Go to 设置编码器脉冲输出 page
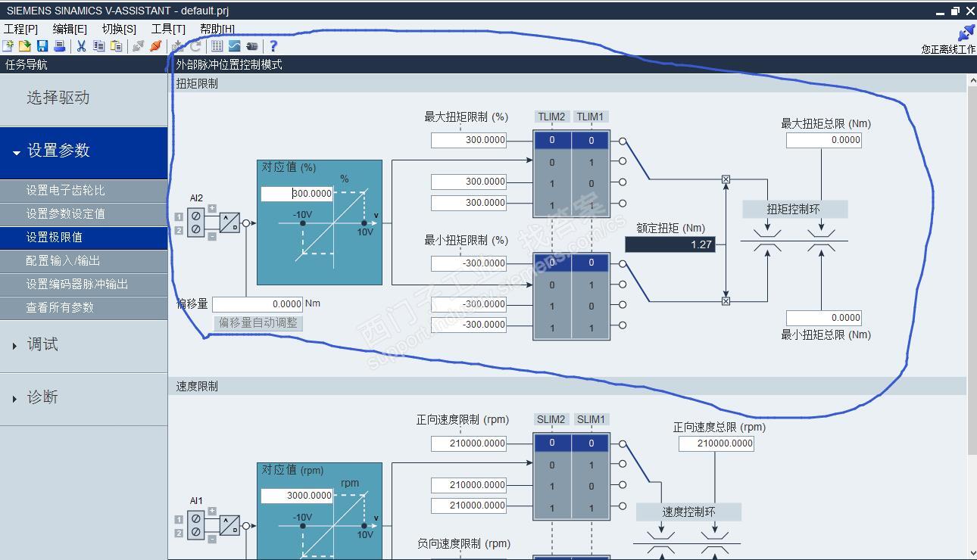This screenshot has height=560, width=977. (x=83, y=285)
